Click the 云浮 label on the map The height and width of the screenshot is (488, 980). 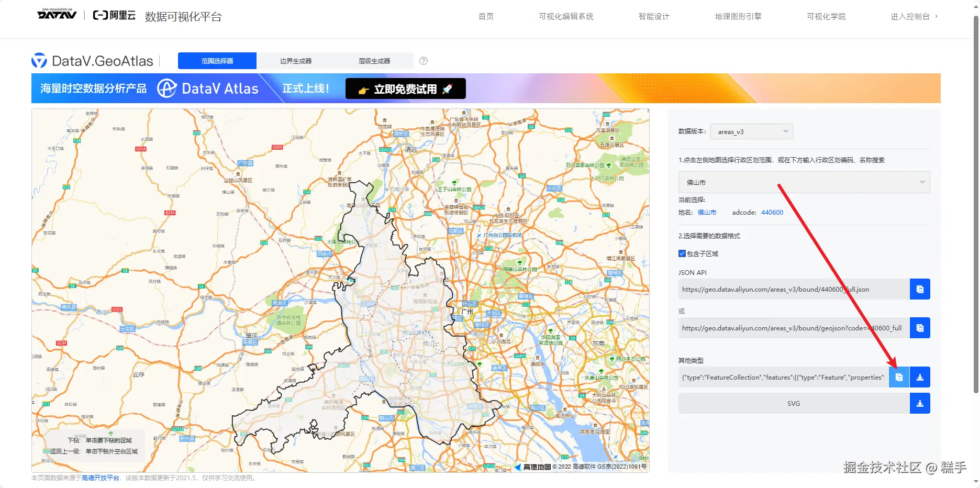click(x=138, y=375)
